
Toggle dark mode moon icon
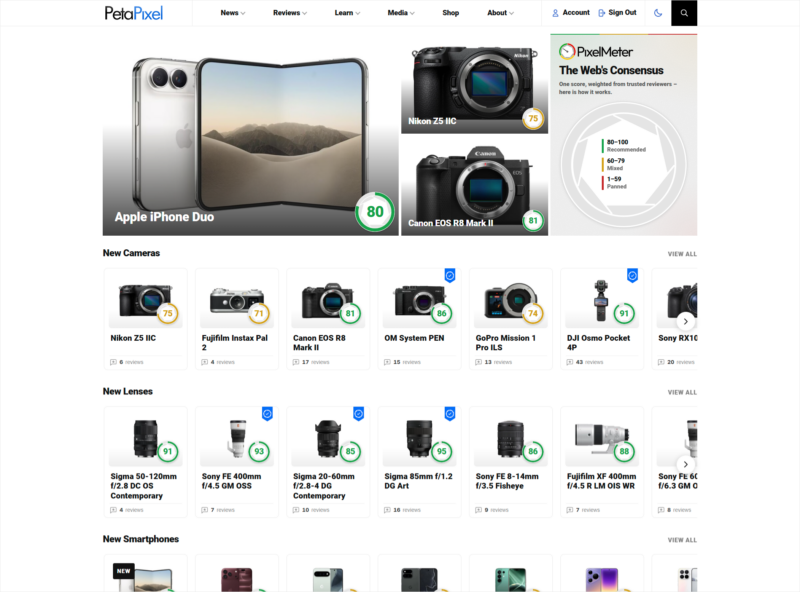[x=658, y=13]
